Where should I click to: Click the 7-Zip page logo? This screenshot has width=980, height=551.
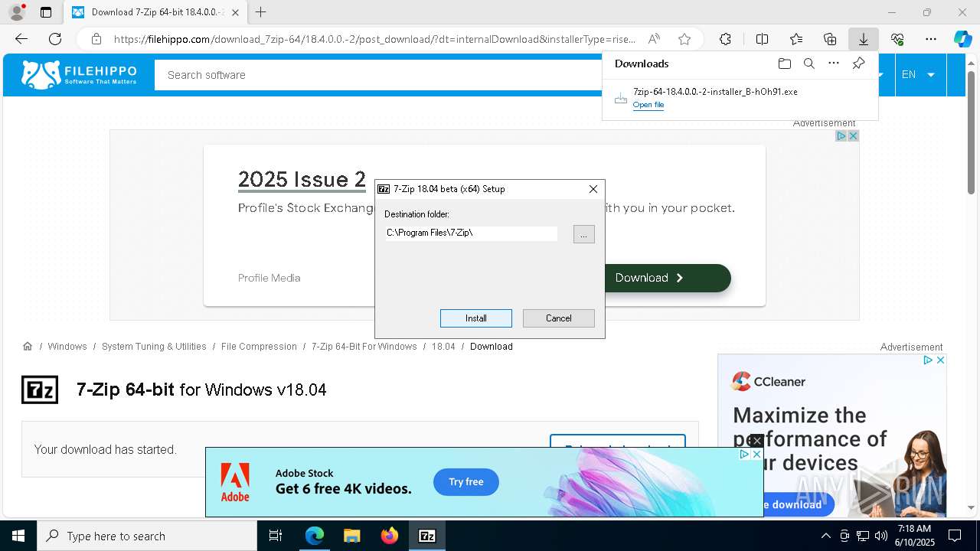pos(40,390)
